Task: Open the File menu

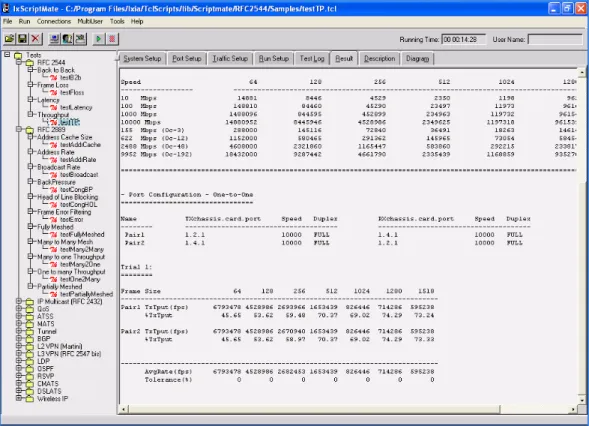Action: click(x=8, y=21)
